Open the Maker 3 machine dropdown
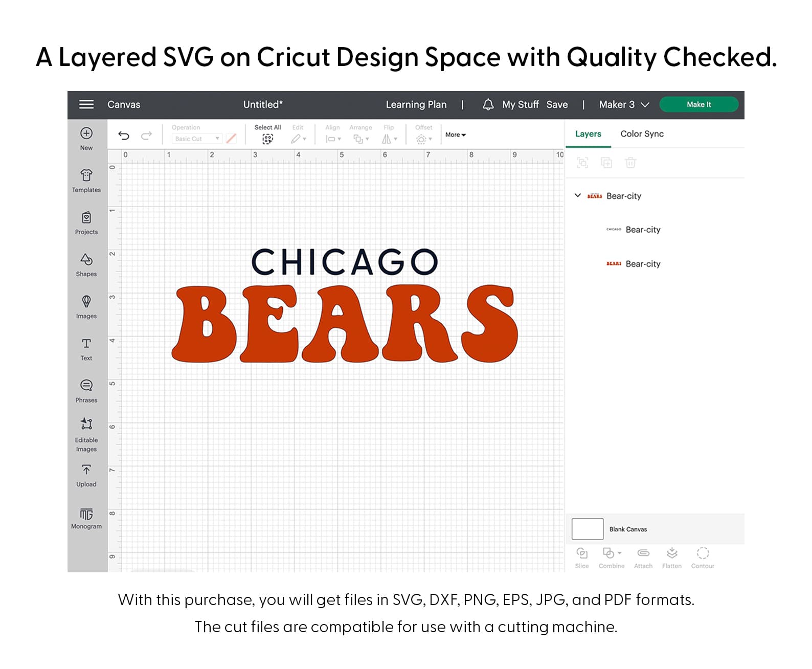This screenshot has height=669, width=812. pyautogui.click(x=623, y=104)
